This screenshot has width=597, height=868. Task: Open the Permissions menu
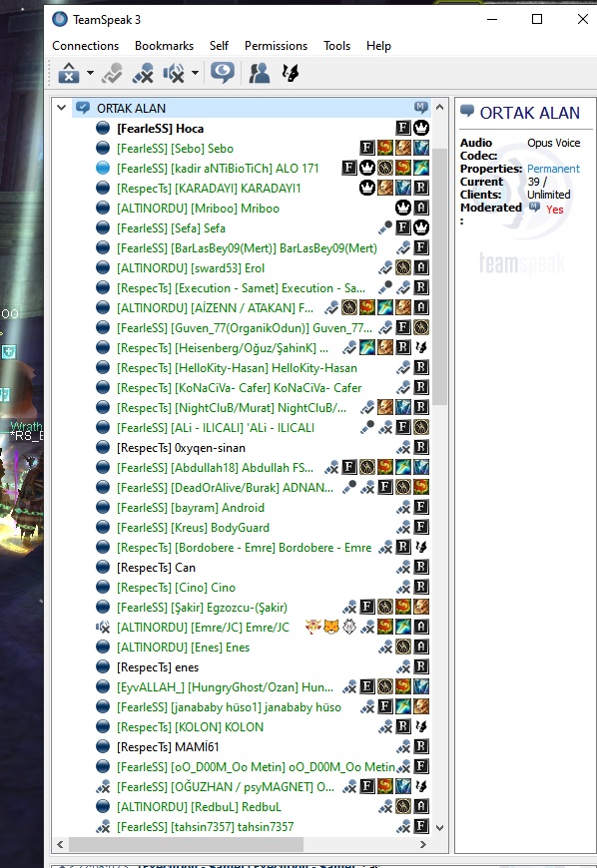[x=276, y=46]
